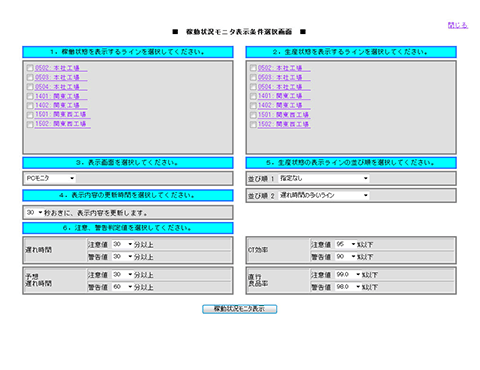This screenshot has width=480, height=370.
Task: Open the 予想遅れ時間 警告値 60 dropdown
Action: (122, 287)
